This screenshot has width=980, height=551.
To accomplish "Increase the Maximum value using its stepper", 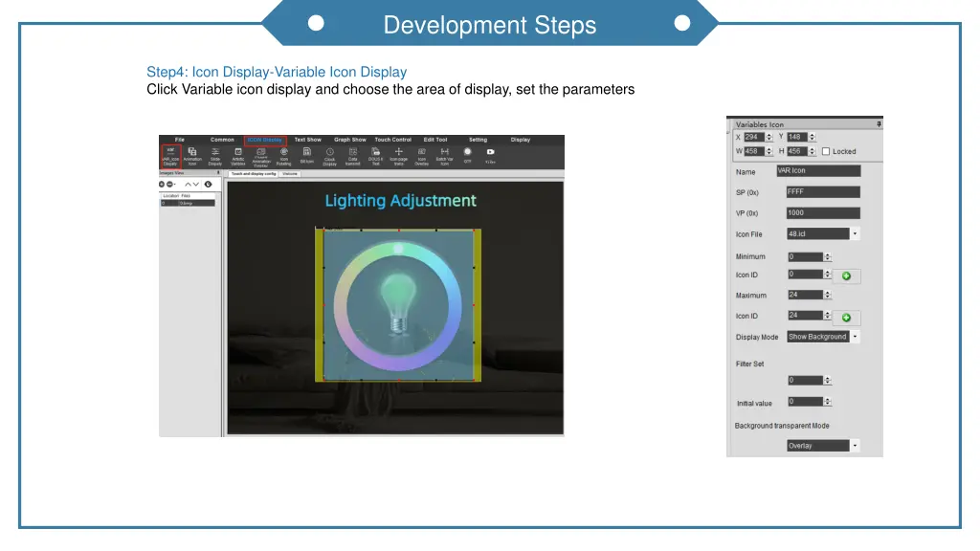I will click(x=829, y=293).
